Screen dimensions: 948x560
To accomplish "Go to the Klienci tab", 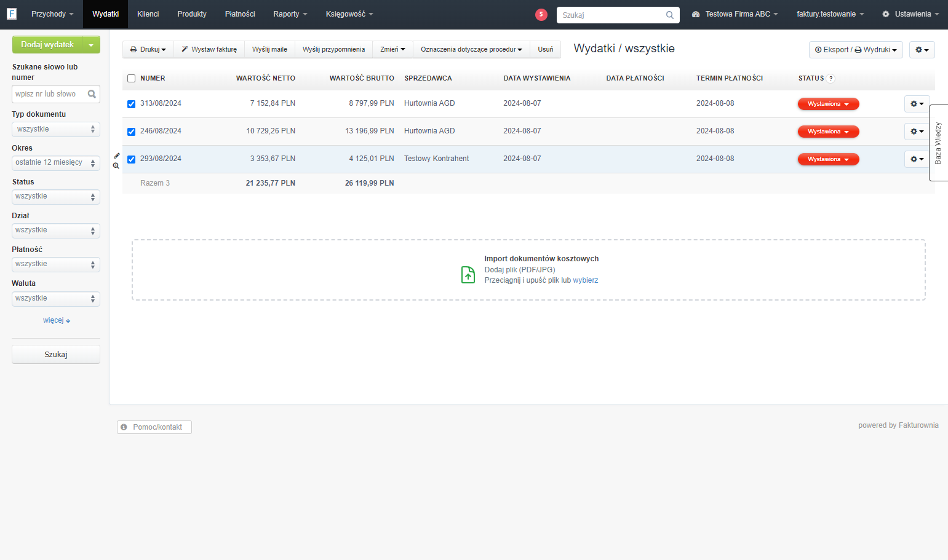I will tap(148, 14).
